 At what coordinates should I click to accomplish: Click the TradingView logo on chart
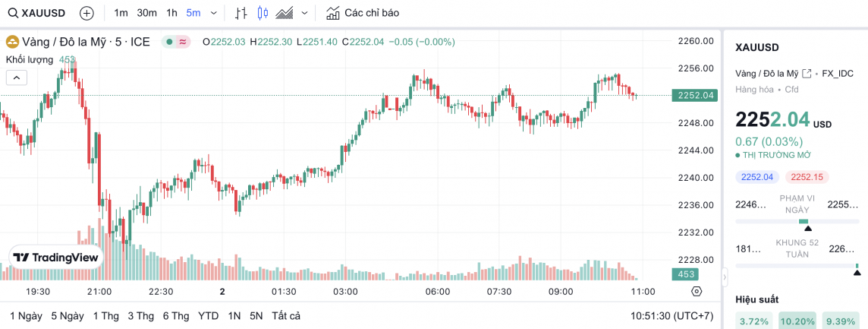(x=57, y=258)
